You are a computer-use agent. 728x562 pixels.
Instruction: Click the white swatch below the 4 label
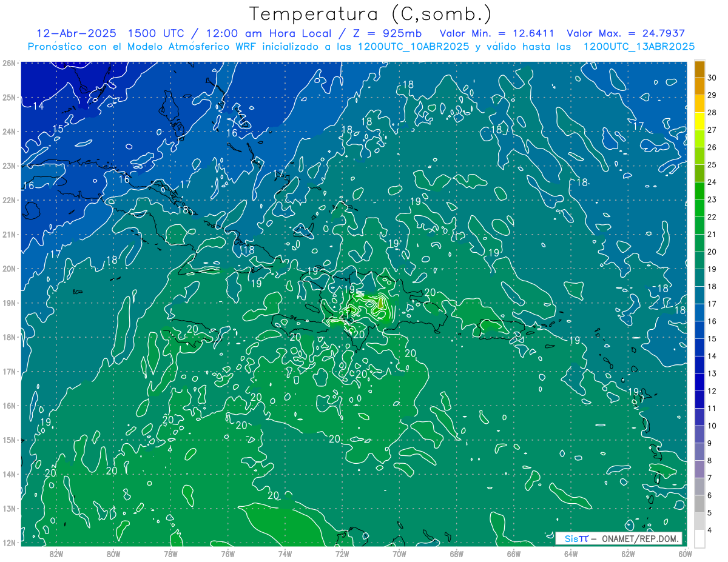click(699, 538)
